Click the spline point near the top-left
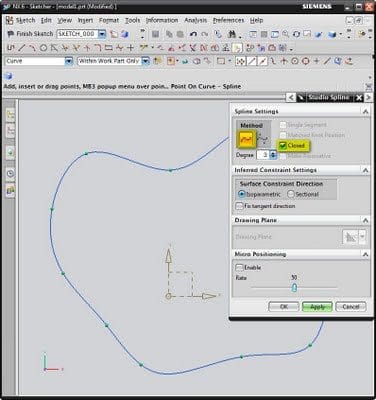Viewport: 376px width, 400px height. [86, 154]
